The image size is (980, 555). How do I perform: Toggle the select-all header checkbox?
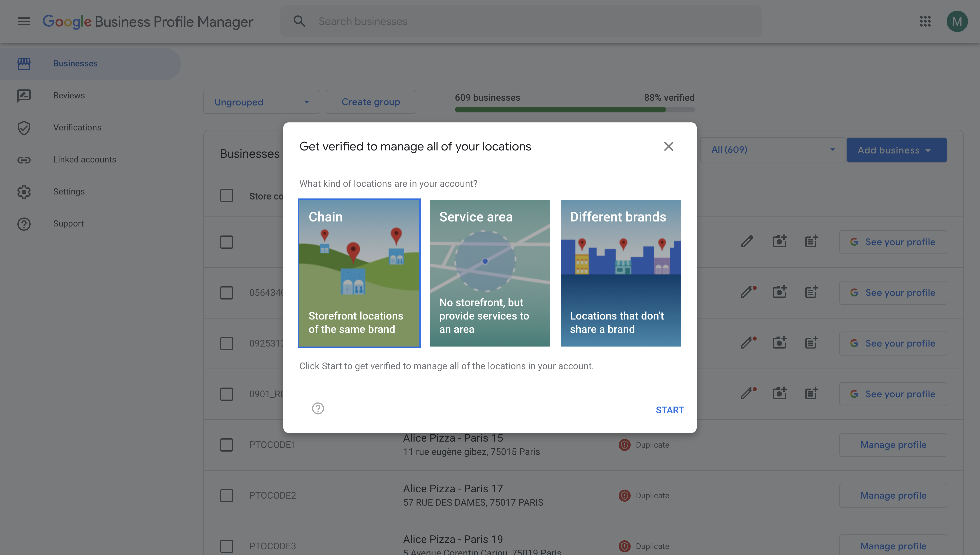click(x=227, y=195)
